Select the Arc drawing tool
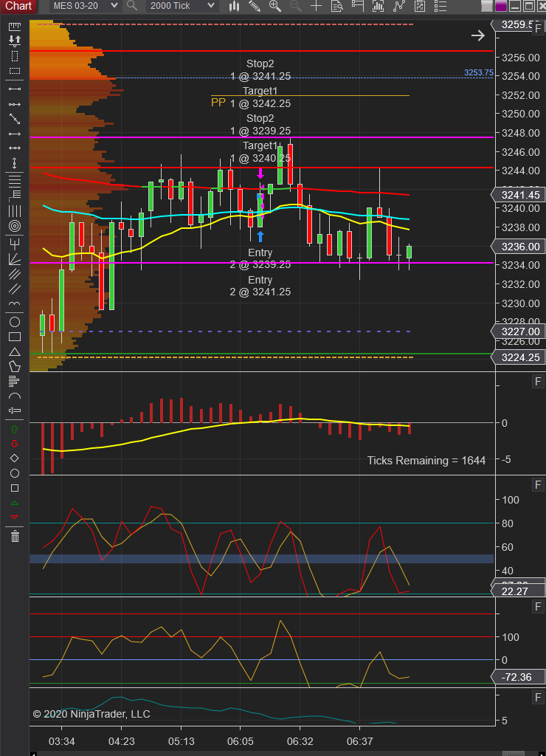 pos(15,396)
